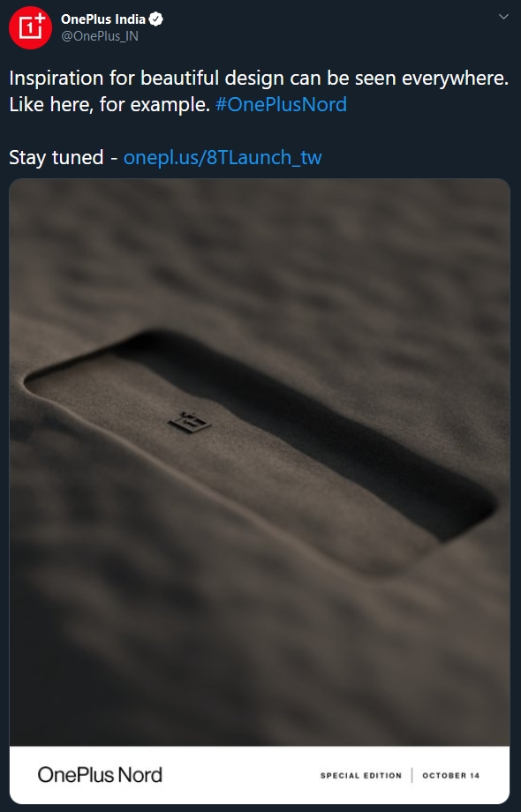The width and height of the screenshot is (521, 812).
Task: Click the 'Like here, for example.' text
Action: (x=109, y=105)
